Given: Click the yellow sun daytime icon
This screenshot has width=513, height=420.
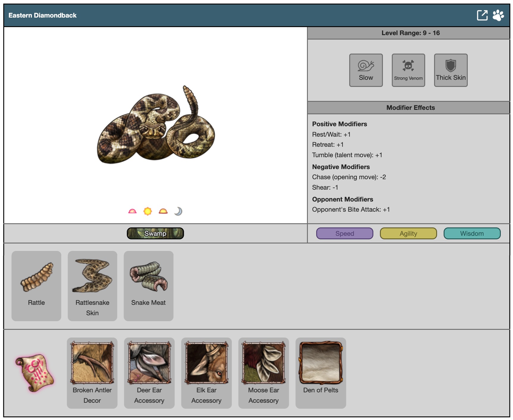Looking at the screenshot, I should [148, 211].
